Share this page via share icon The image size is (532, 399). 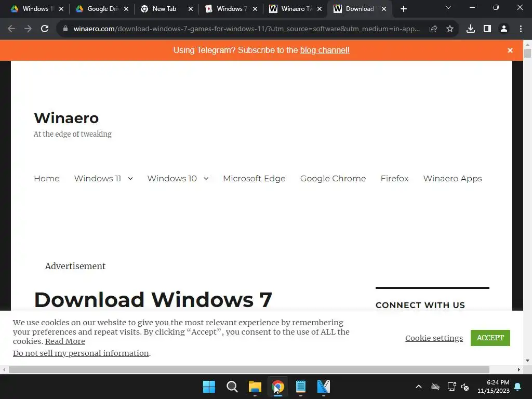click(433, 29)
